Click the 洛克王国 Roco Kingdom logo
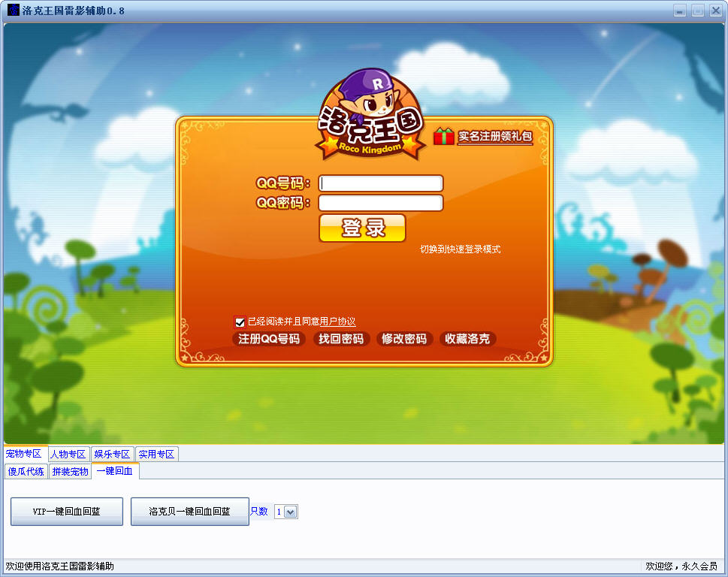 tap(370, 115)
